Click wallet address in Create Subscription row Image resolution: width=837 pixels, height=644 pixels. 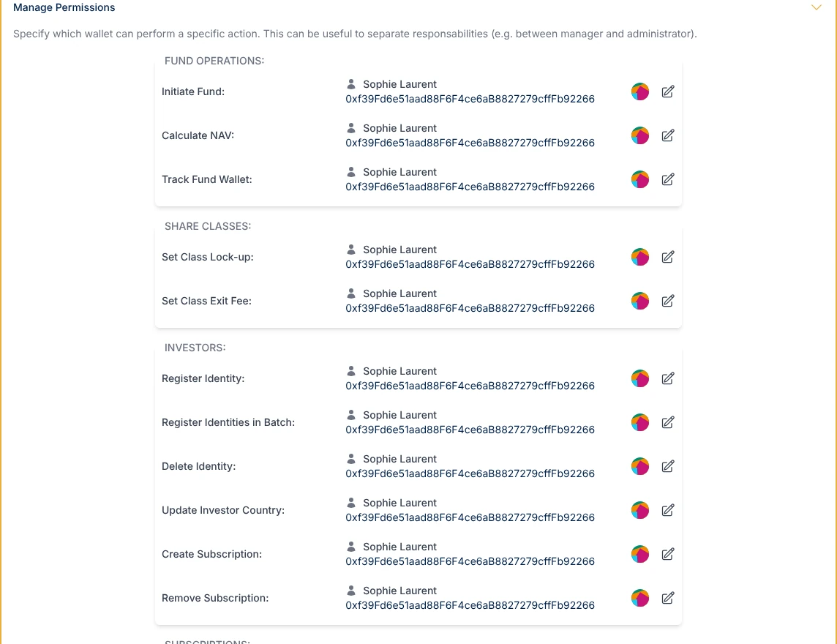(470, 561)
